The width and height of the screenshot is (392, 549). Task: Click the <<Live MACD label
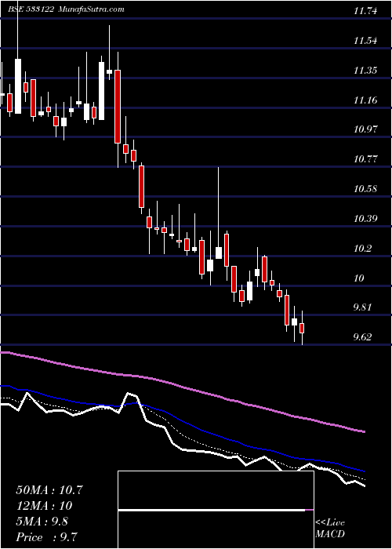tap(330, 529)
